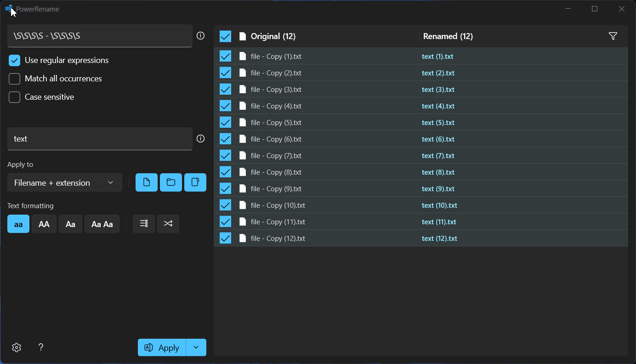Select title case 'Aa' formatting
The height and width of the screenshot is (364, 636).
click(x=70, y=224)
